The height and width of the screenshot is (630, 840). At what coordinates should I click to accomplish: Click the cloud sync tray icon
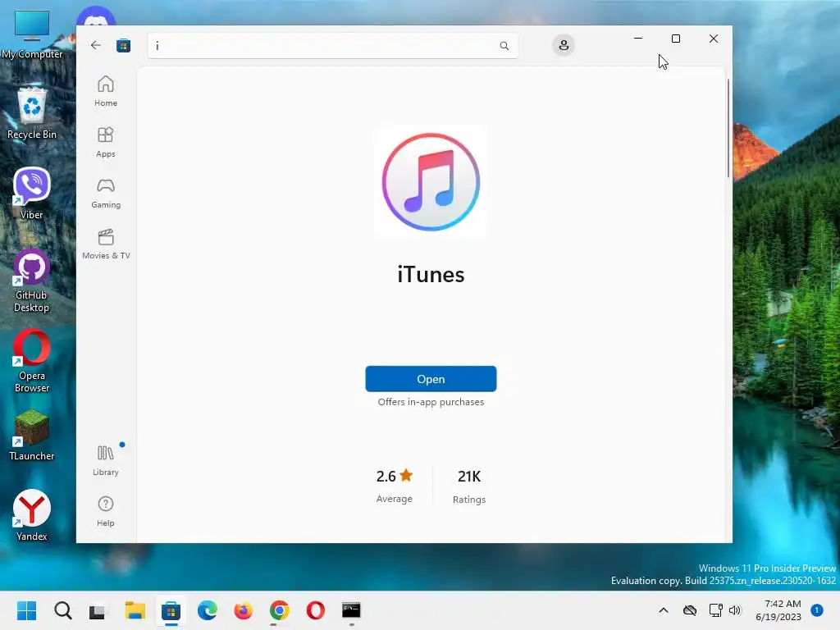click(689, 610)
